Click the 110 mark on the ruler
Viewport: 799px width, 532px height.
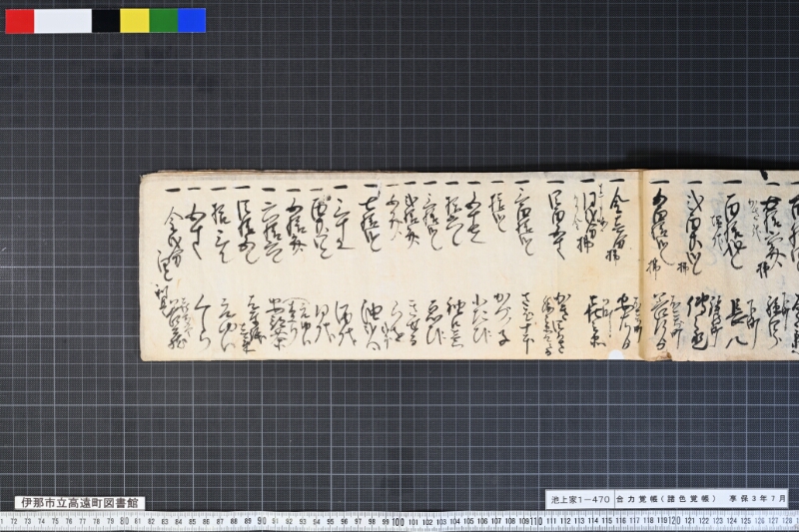[535, 522]
